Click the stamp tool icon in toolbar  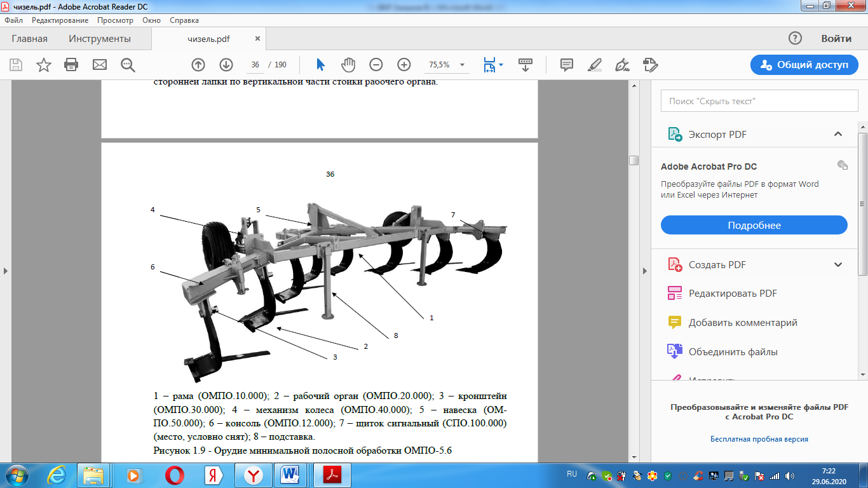tap(651, 65)
